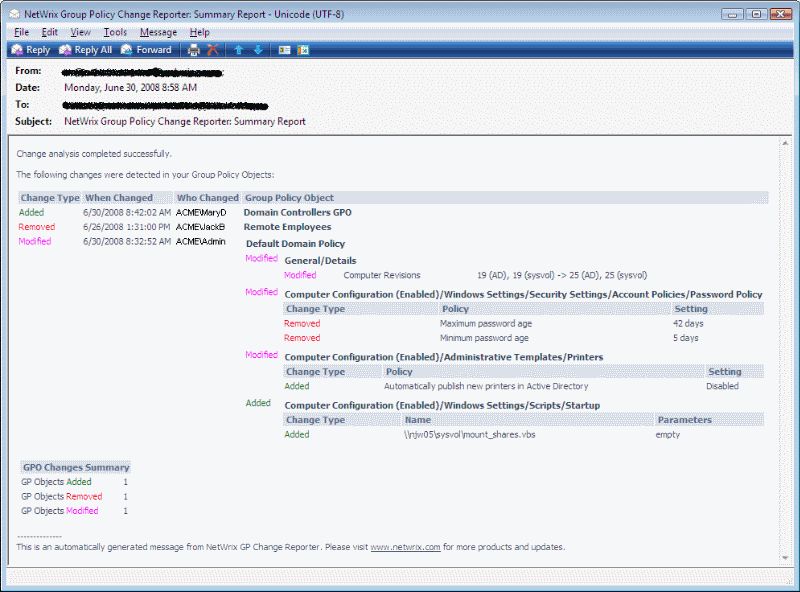This screenshot has height=592, width=800.
Task: Print the message using the printer icon
Action: pos(194,50)
